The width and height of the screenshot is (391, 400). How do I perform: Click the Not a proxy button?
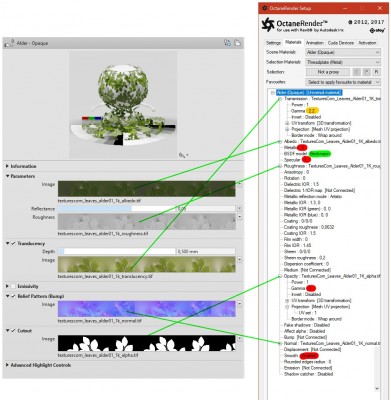(x=328, y=72)
